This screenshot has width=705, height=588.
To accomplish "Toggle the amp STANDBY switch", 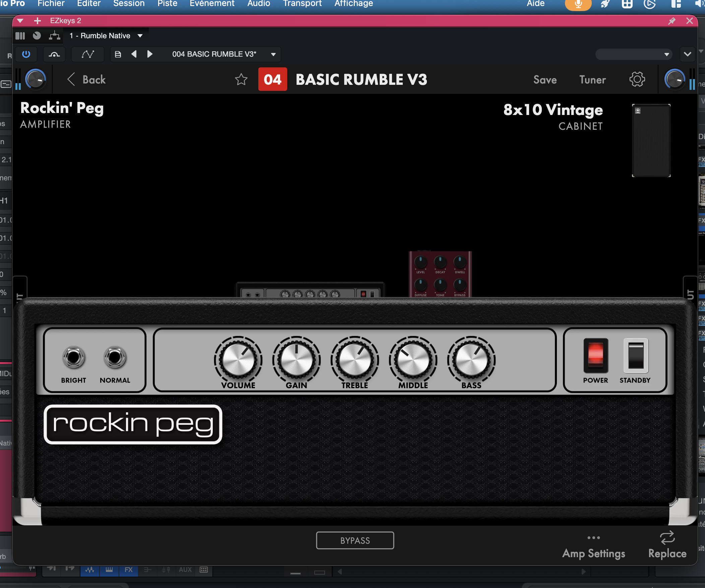I will (x=636, y=355).
